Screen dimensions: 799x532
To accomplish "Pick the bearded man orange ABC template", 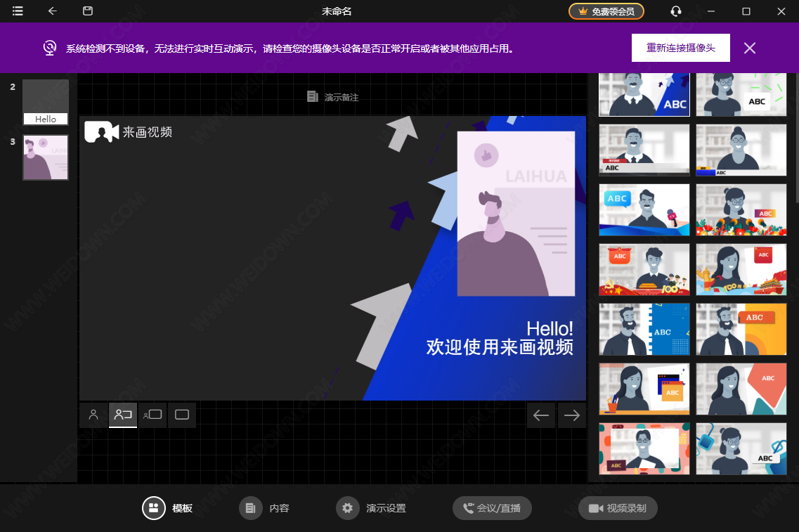I will coord(741,329).
